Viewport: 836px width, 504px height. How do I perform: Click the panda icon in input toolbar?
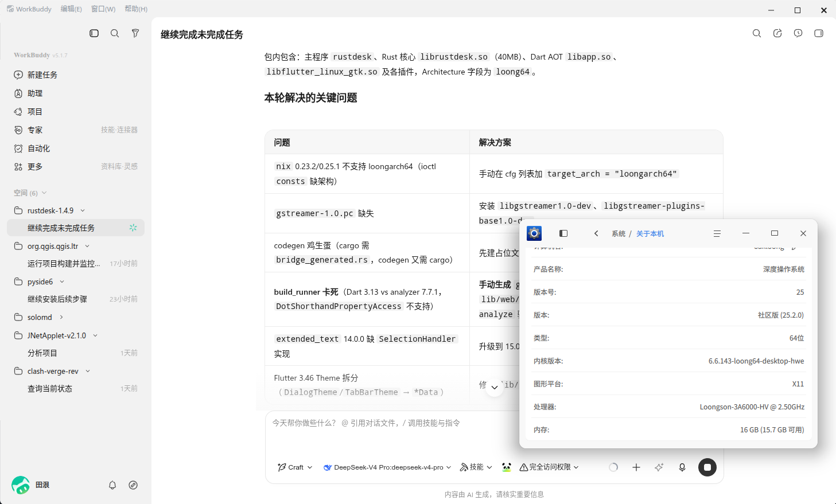[506, 467]
